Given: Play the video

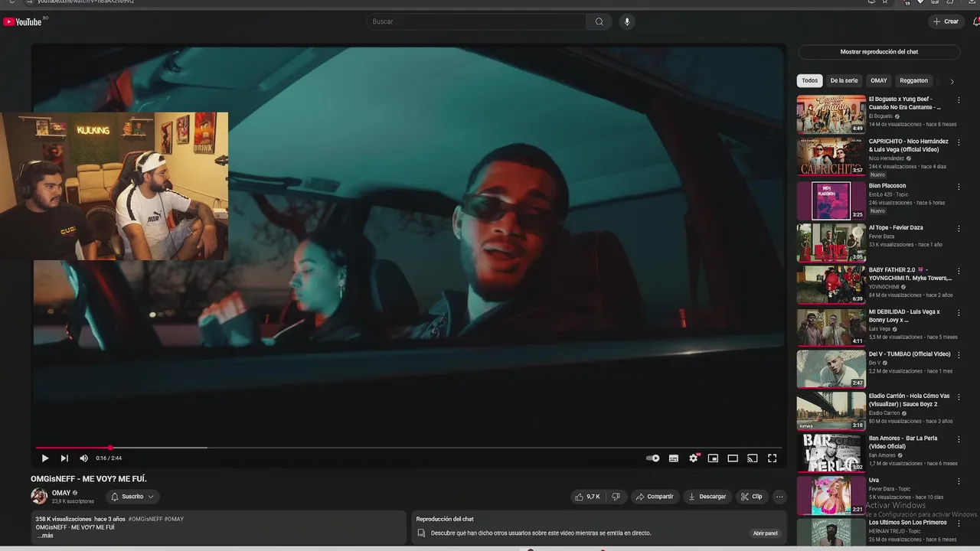Looking at the screenshot, I should tap(44, 458).
